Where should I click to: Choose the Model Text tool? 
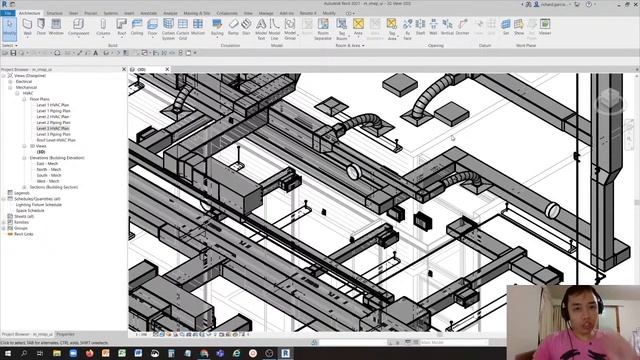[261, 29]
